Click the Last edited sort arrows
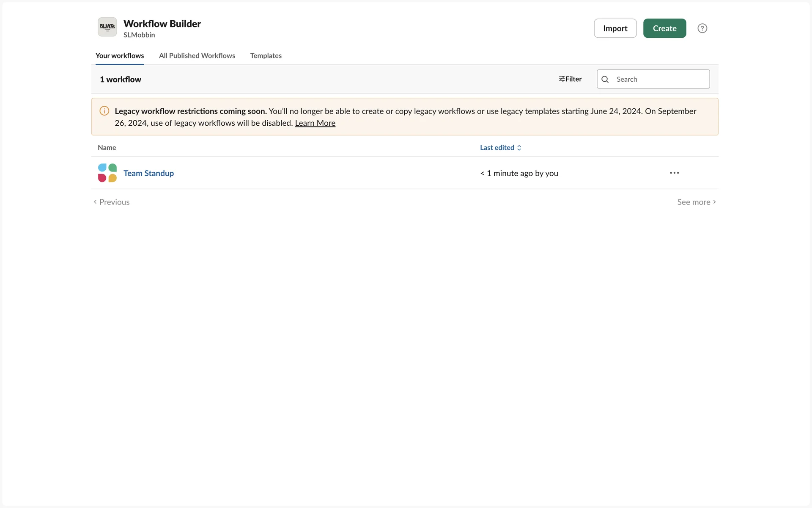812x508 pixels. pyautogui.click(x=519, y=148)
